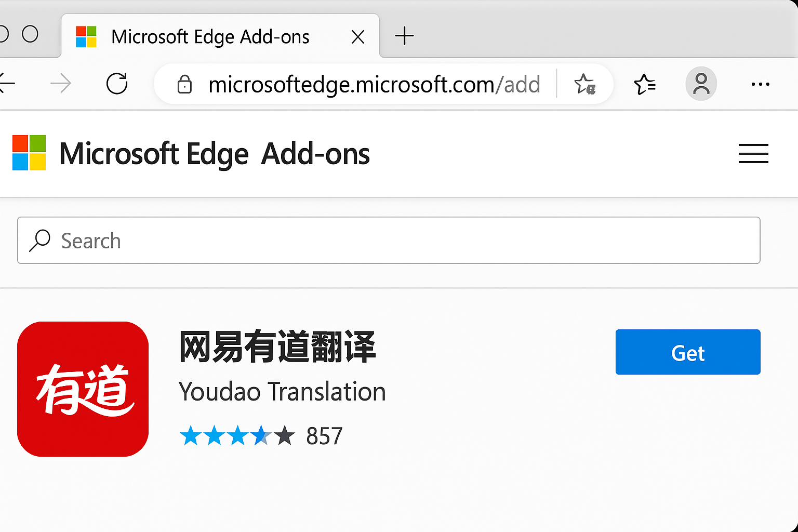Open Settings and more ellipsis menu

click(761, 84)
